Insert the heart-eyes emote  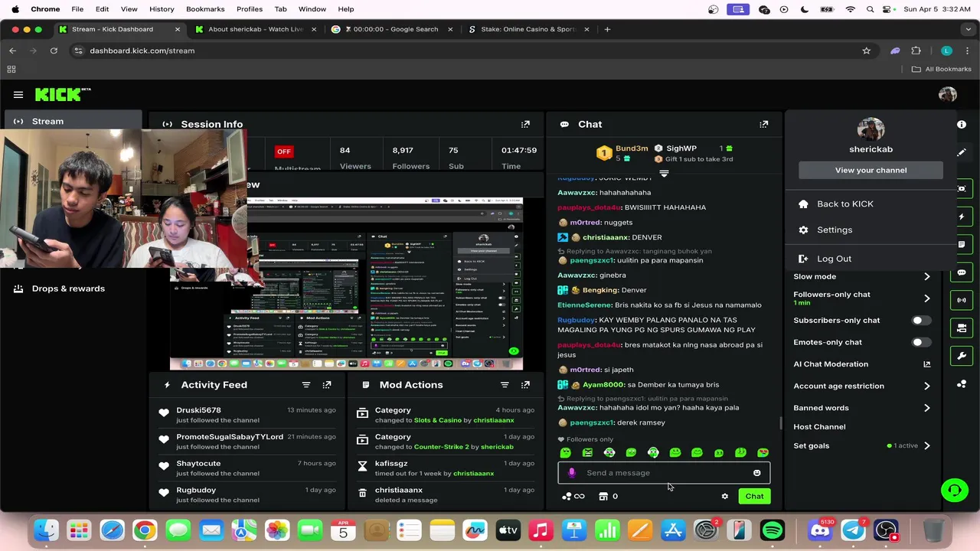(x=763, y=453)
